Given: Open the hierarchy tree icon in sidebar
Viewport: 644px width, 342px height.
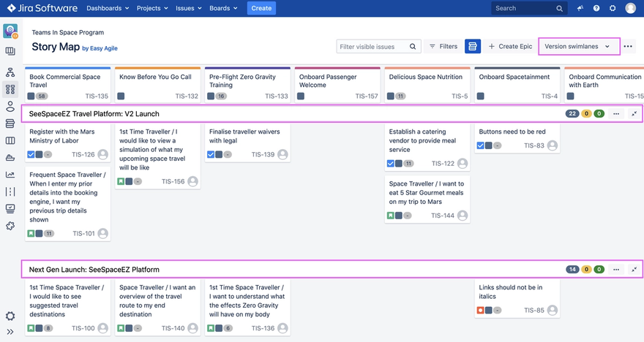Looking at the screenshot, I should tap(10, 72).
